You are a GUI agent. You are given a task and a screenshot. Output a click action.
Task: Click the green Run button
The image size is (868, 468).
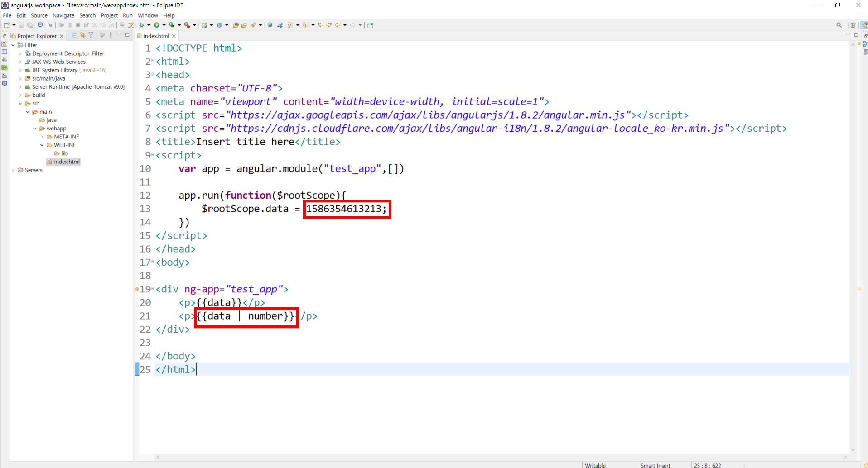pyautogui.click(x=157, y=25)
